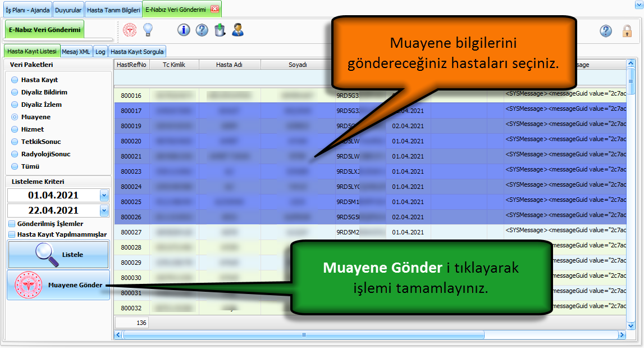
Task: Enable the Gönderilmiş İşlemler checkbox
Action: coord(12,224)
